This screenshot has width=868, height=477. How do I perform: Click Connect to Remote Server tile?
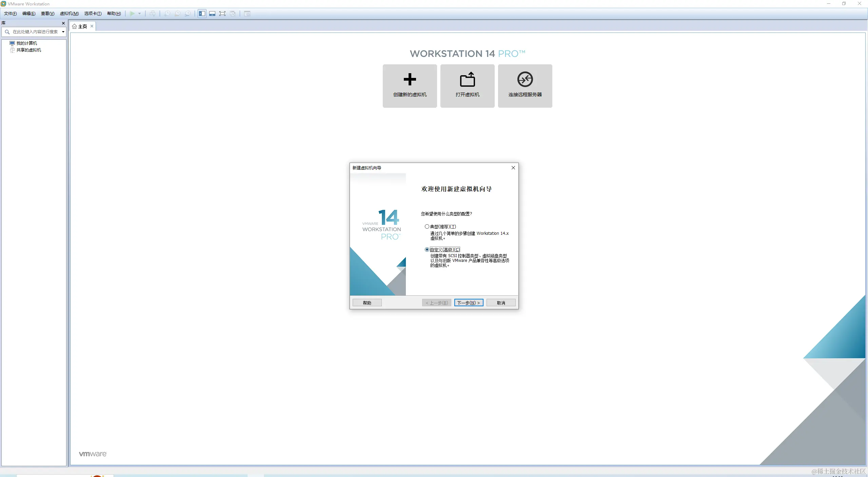(525, 86)
